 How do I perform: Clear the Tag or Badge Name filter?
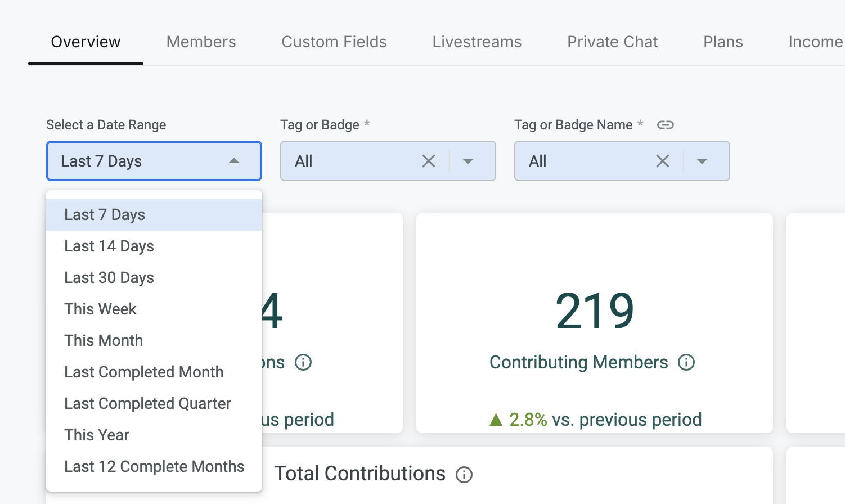pyautogui.click(x=663, y=161)
